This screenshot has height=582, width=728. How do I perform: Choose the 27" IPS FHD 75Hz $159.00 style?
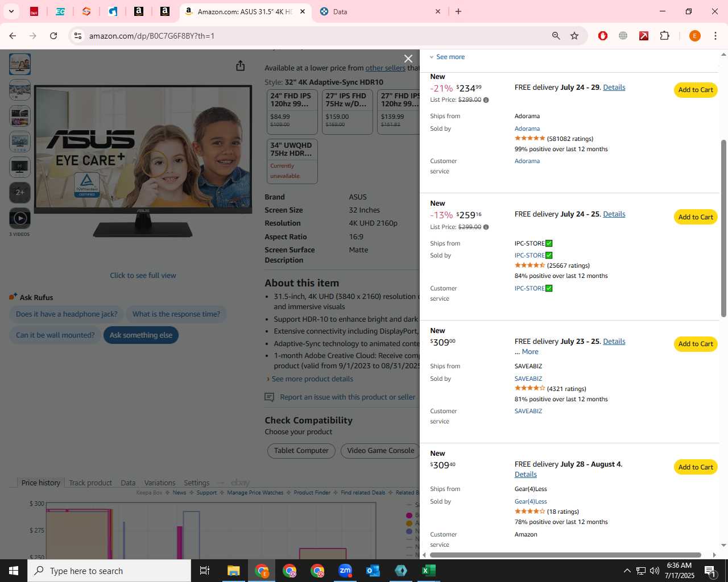coord(348,112)
